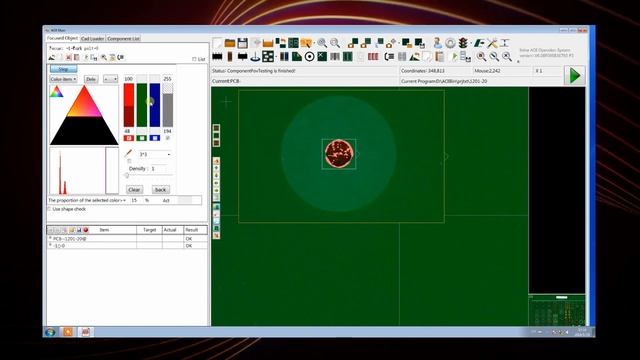Click the Density slider handle
640x360 pixels.
(x=127, y=175)
